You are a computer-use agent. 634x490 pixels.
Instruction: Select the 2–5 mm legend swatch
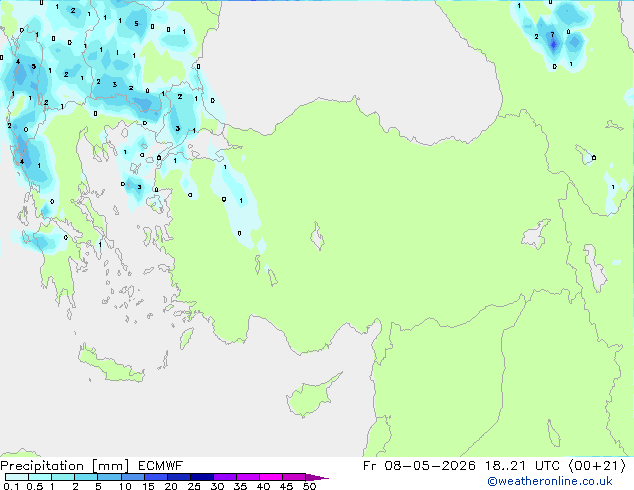86,477
